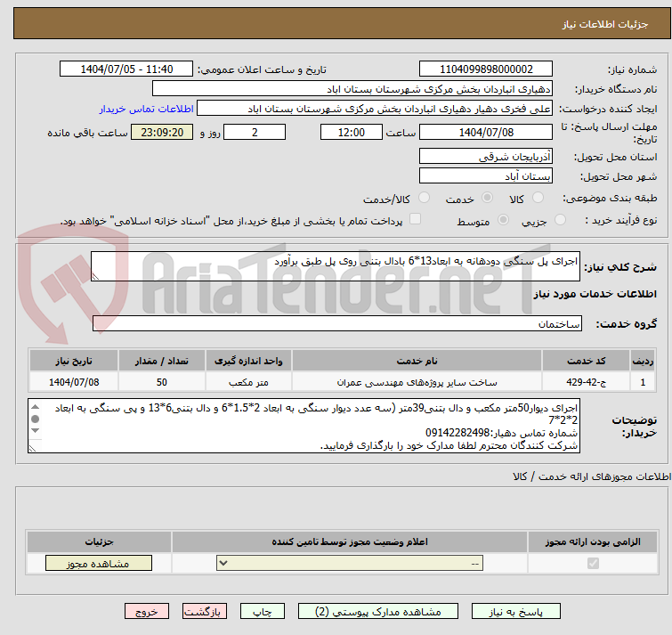The height and width of the screenshot is (635, 672).
Task: Click the چاپ print button
Action: 262,612
